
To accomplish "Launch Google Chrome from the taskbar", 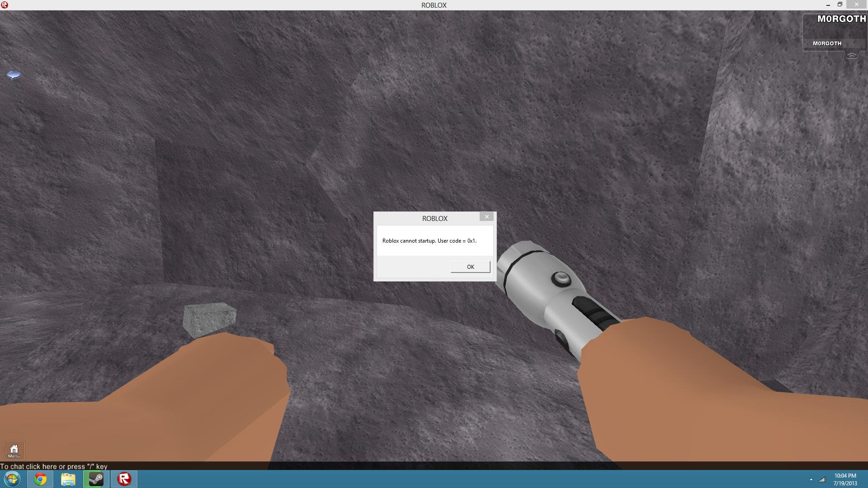I will [x=40, y=479].
